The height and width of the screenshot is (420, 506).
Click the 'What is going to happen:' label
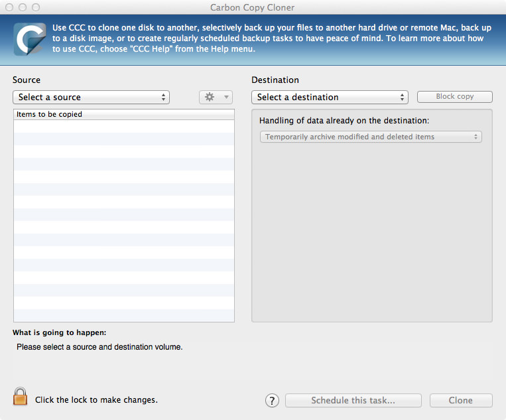[60, 332]
